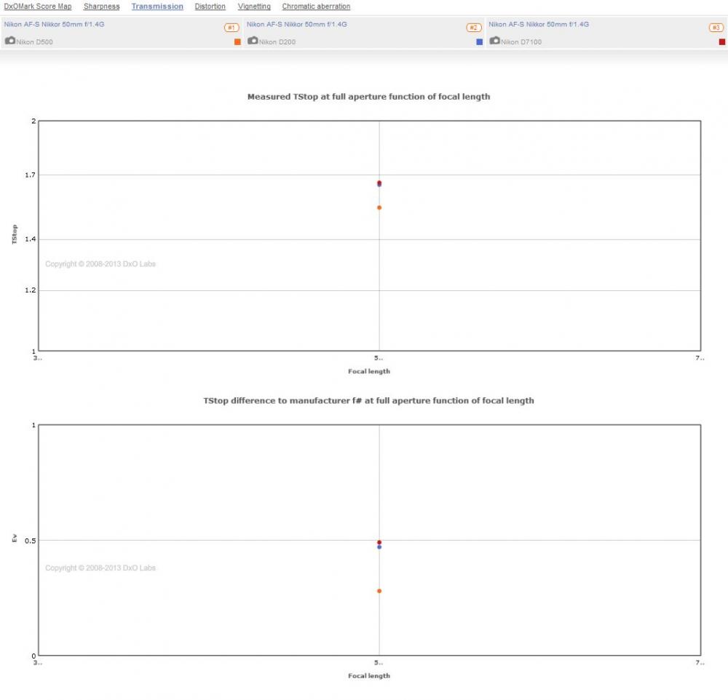Viewport: 728px width, 700px height.
Task: Go to the Vignetting tab
Action: [x=254, y=7]
